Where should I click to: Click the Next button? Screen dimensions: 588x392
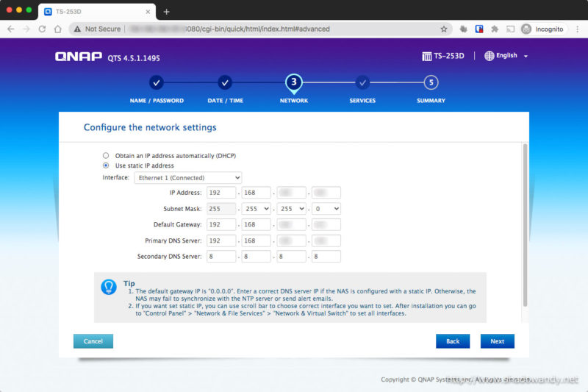[x=497, y=341]
